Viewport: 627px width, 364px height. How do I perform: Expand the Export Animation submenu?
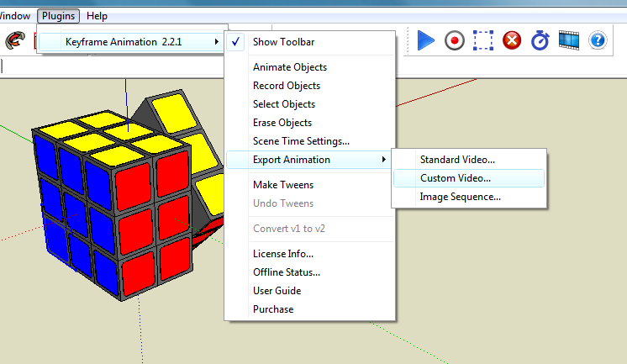[308, 160]
